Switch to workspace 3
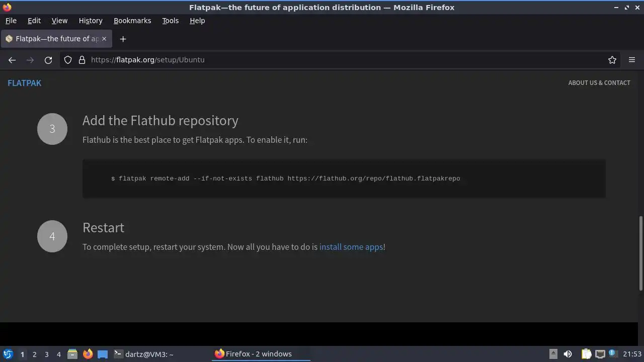Viewport: 644px width, 362px height. coord(46,354)
